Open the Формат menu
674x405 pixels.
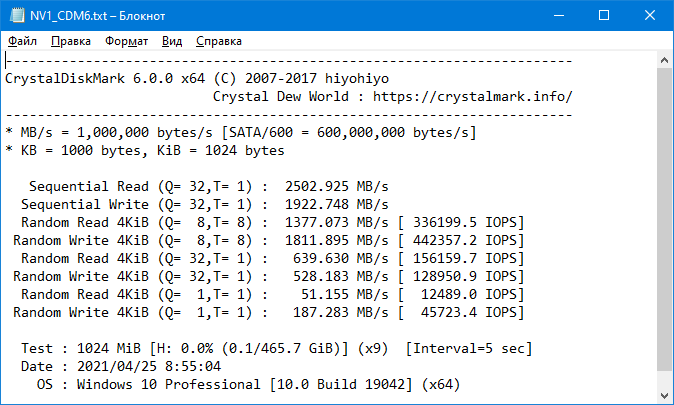tap(126, 41)
